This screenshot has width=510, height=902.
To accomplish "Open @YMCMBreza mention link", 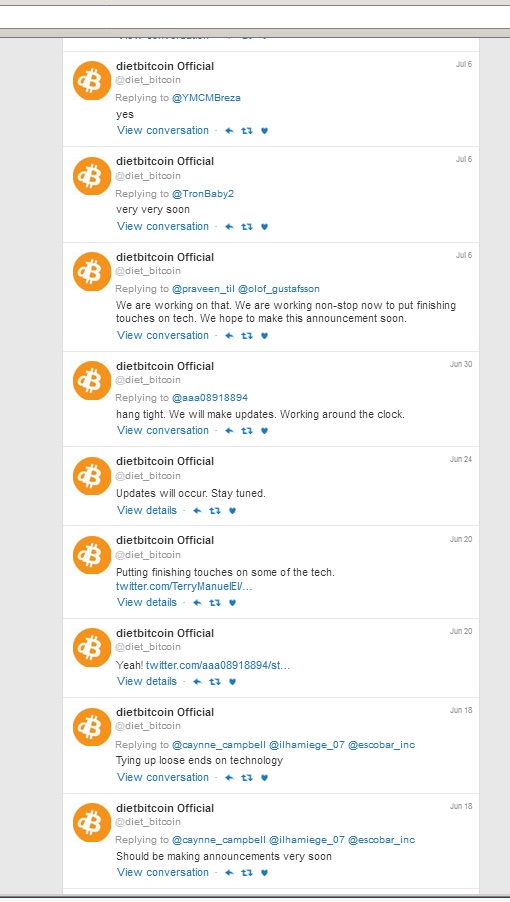I will coord(206,98).
